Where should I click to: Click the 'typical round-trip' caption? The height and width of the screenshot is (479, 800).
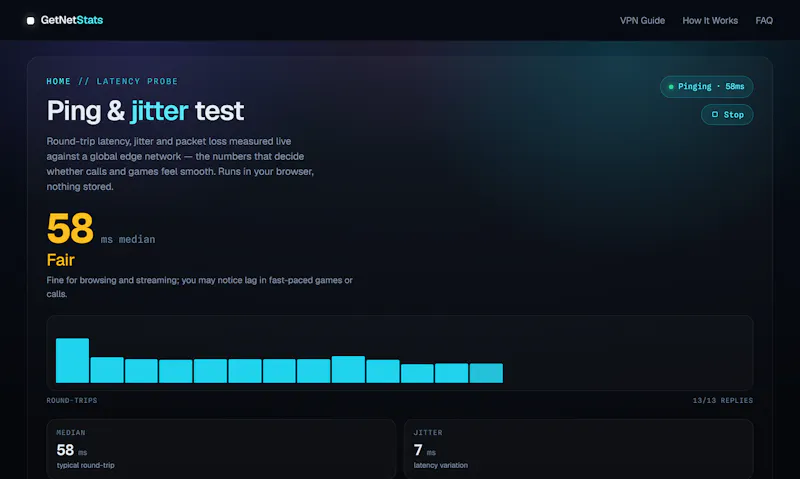coord(86,465)
